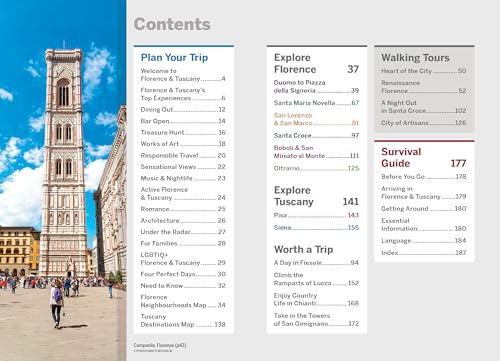
Task: Open 'Florence & Tuscany's Top Experiences' entry
Action: tap(183, 94)
